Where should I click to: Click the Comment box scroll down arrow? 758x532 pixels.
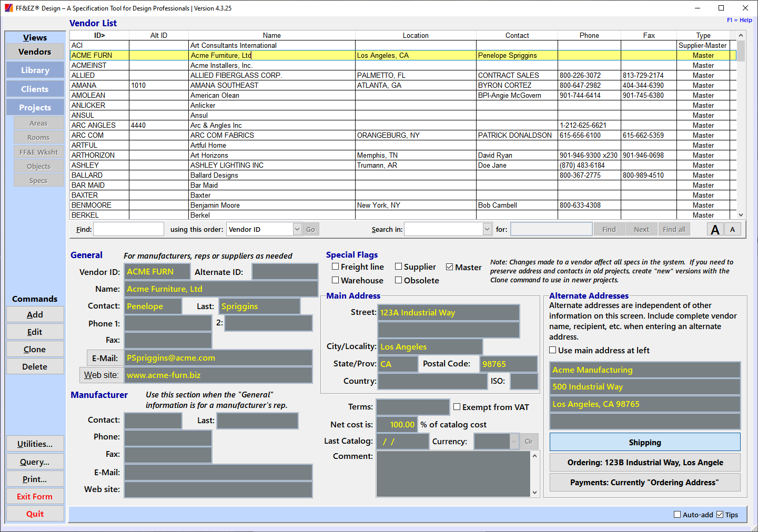[534, 492]
